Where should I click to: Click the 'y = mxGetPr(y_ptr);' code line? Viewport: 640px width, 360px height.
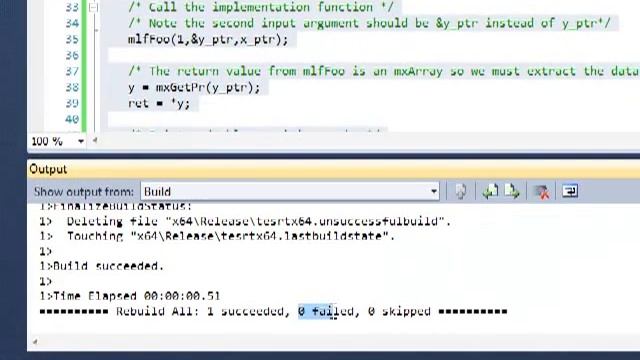[x=194, y=87]
